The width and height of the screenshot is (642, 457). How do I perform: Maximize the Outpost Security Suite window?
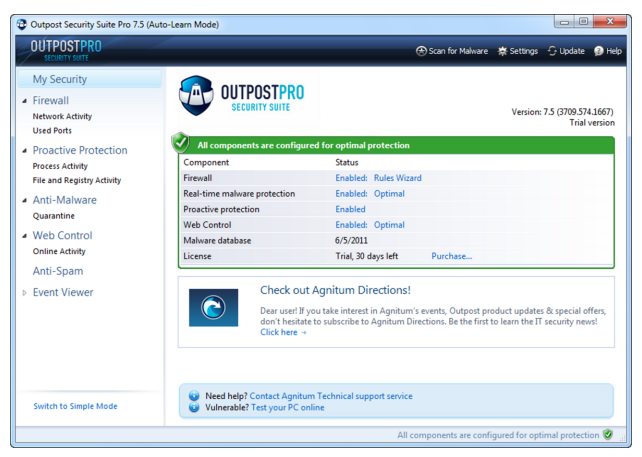pyautogui.click(x=583, y=21)
